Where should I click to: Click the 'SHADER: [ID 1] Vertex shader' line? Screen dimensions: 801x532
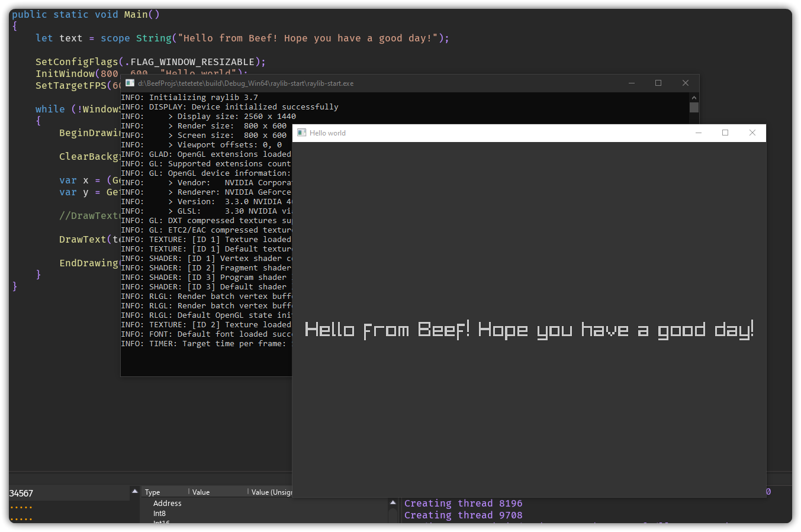(x=206, y=259)
